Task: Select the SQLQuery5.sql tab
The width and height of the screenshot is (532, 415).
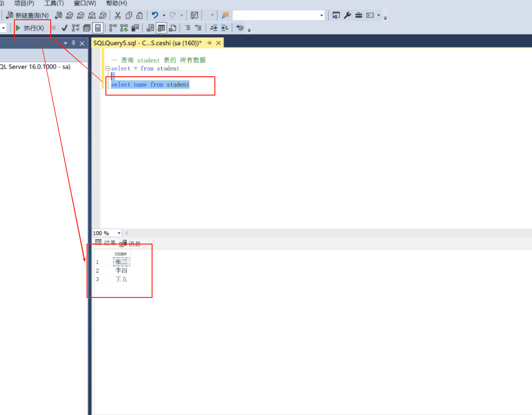Action: coord(147,43)
